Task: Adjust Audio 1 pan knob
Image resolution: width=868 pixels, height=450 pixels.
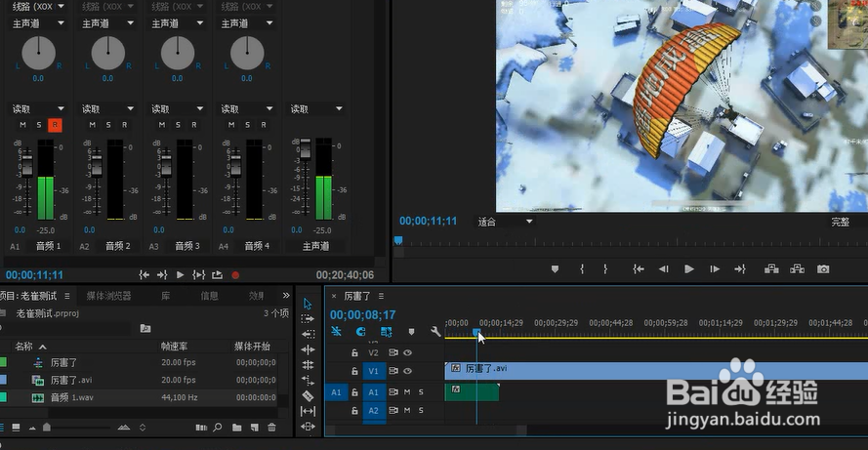Action: pos(38,54)
